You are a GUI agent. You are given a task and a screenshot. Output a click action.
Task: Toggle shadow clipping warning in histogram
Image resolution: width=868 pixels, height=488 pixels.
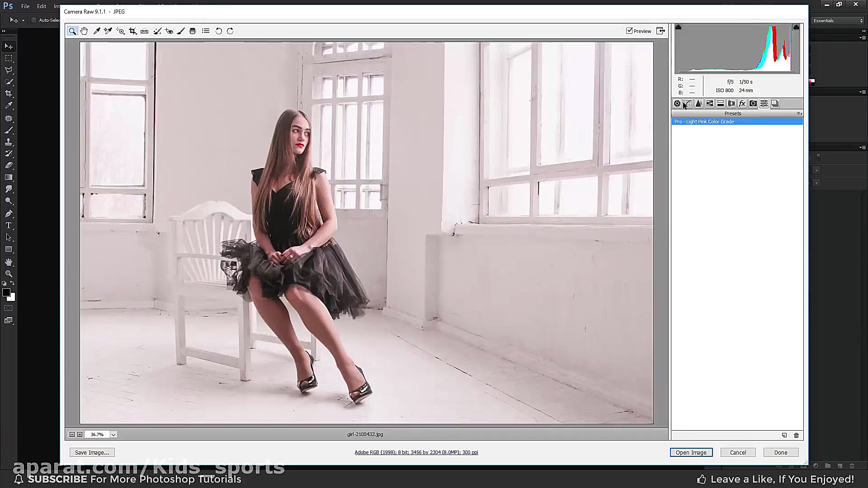[678, 28]
